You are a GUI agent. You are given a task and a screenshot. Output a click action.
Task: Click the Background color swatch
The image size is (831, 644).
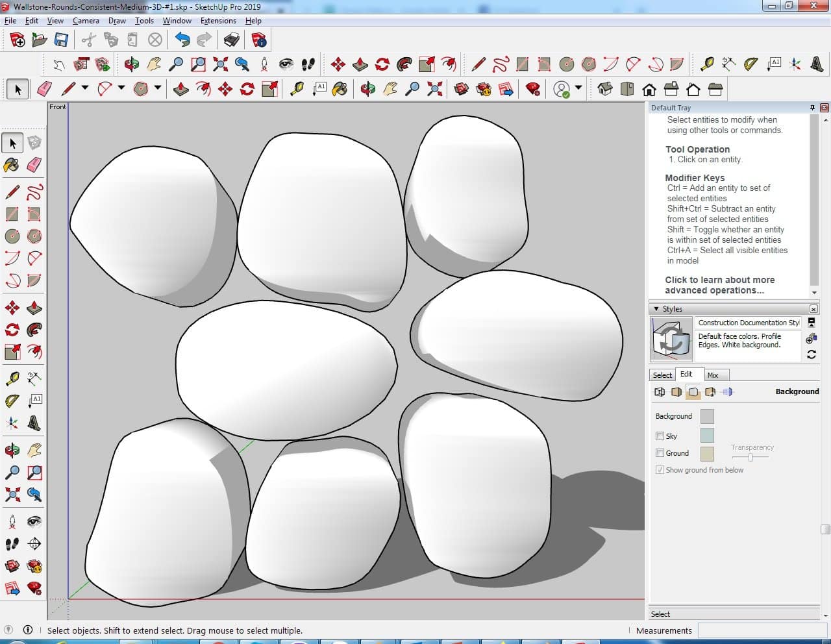point(707,416)
